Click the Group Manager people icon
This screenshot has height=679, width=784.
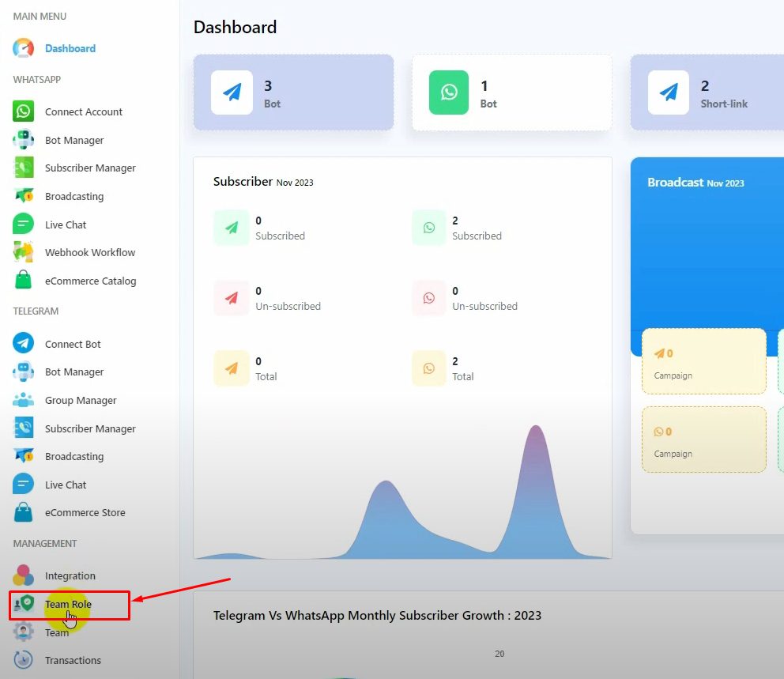(x=24, y=400)
